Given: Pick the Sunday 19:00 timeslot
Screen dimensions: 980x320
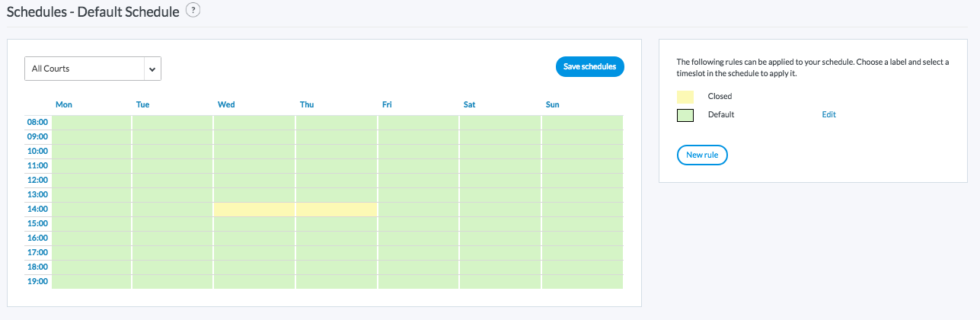Looking at the screenshot, I should 582,282.
